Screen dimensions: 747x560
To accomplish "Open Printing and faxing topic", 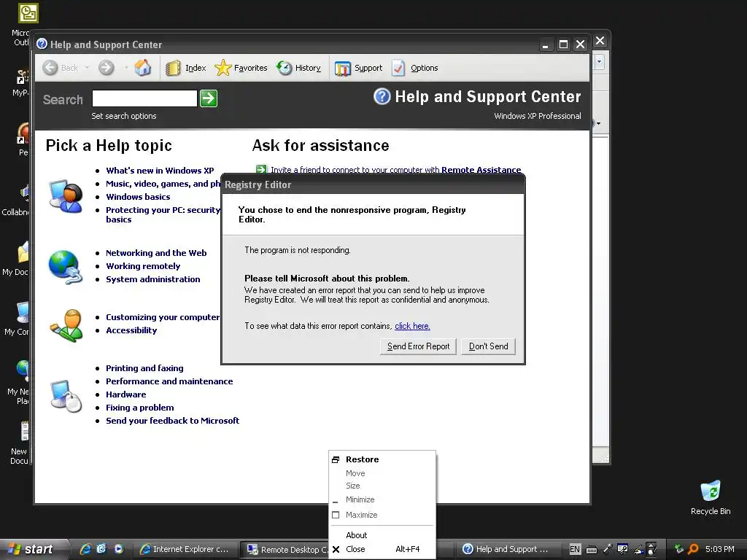I will click(144, 368).
